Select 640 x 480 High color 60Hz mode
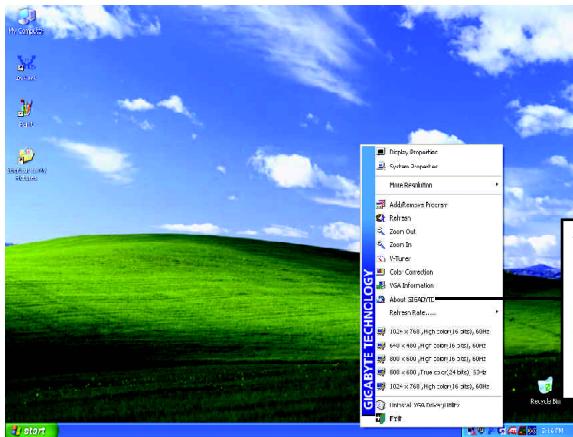The width and height of the screenshot is (573, 437). click(439, 346)
